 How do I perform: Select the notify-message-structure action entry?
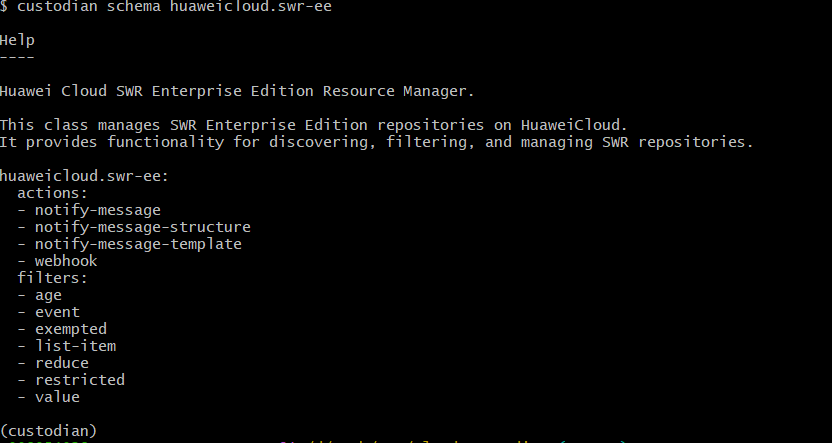142,227
